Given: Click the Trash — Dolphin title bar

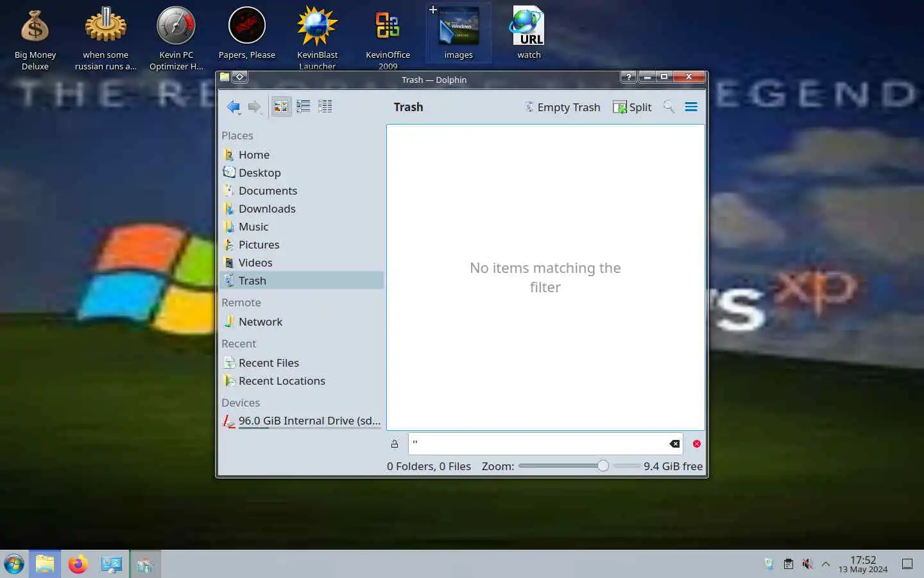Looking at the screenshot, I should 434,80.
